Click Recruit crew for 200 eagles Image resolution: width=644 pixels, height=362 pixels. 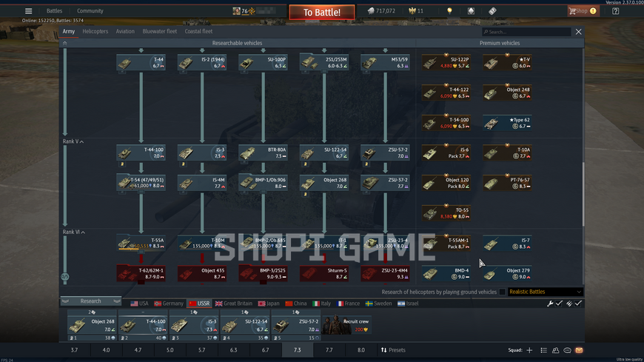347,324
